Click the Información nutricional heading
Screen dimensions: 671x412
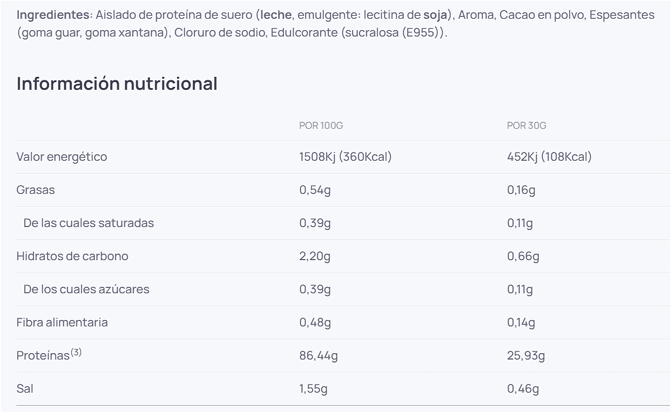tap(117, 84)
